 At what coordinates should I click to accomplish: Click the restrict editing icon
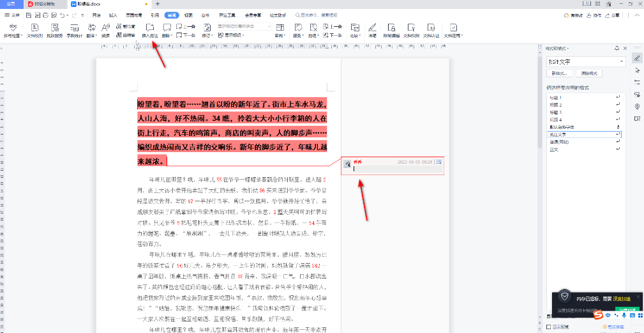click(391, 27)
